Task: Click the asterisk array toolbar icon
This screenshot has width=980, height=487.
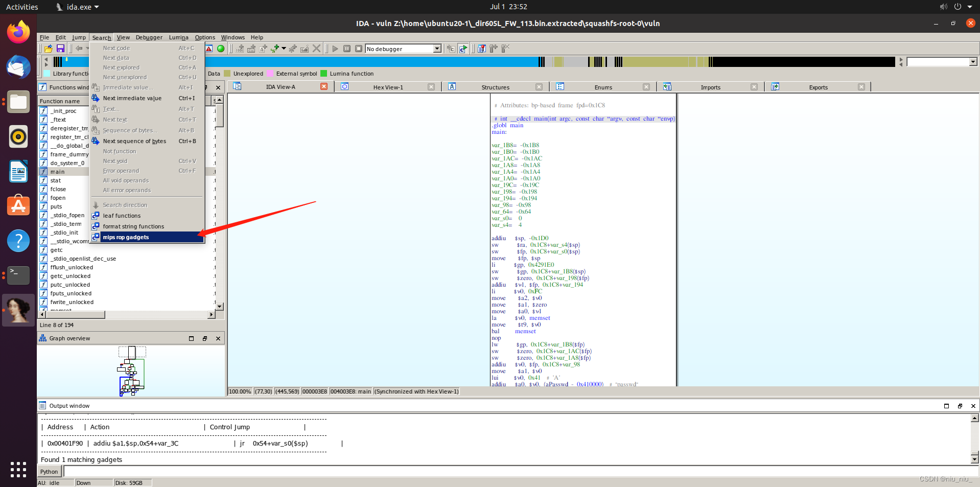Action: coord(293,49)
